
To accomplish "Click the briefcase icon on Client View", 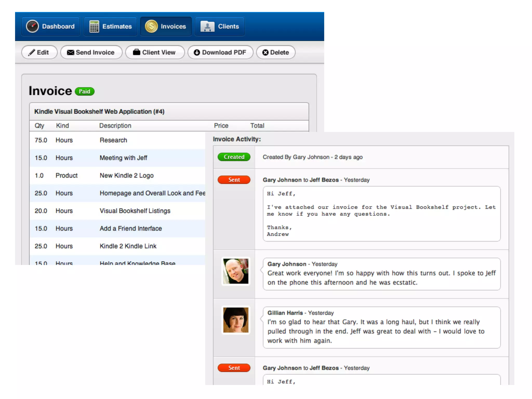I will click(x=136, y=52).
